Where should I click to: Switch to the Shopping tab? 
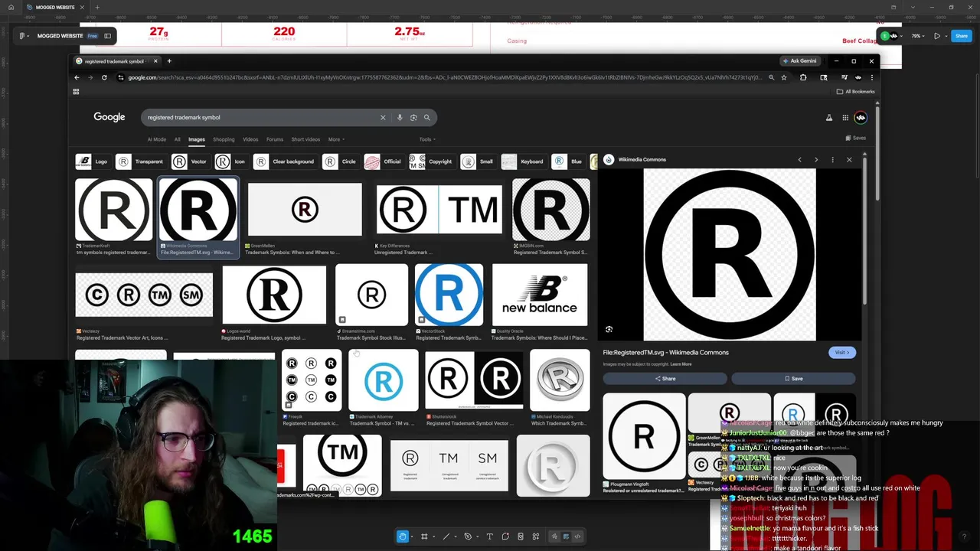tap(224, 139)
